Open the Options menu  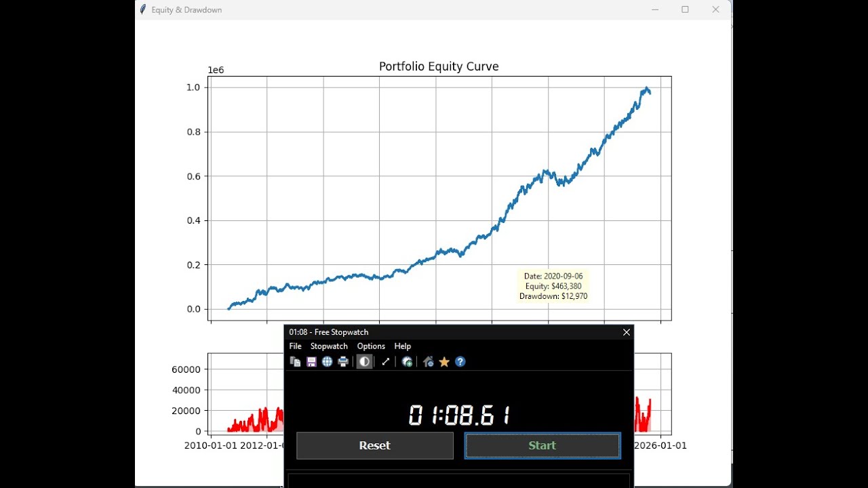[x=371, y=346]
